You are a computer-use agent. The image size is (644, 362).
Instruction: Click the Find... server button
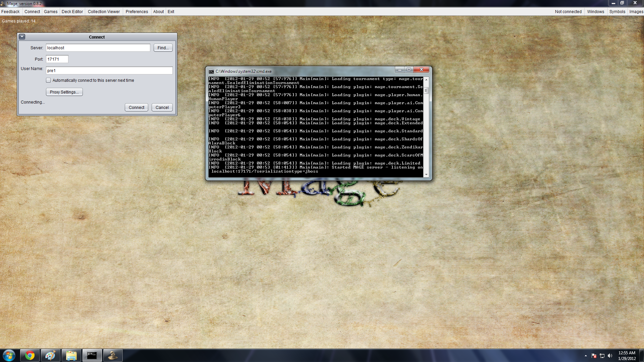point(163,48)
